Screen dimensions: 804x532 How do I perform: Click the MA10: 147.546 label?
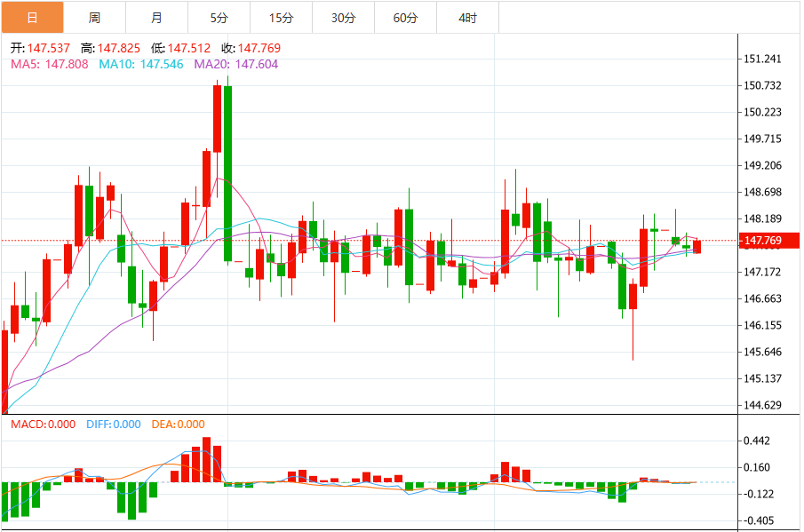click(141, 64)
